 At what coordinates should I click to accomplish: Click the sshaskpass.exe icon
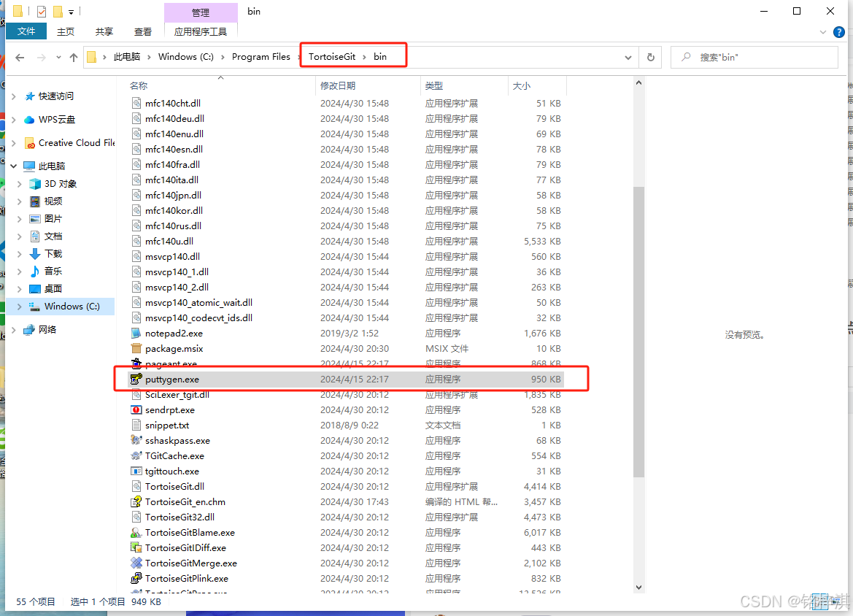click(136, 440)
